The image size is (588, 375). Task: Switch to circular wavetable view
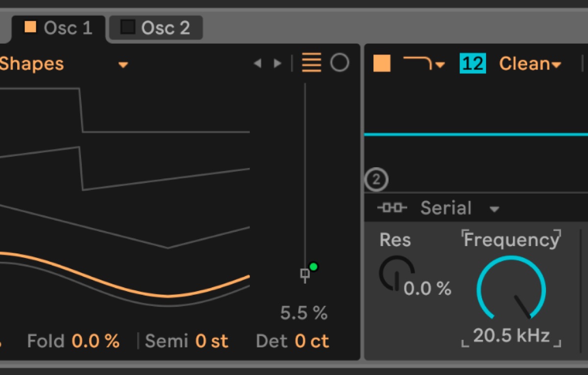click(340, 63)
